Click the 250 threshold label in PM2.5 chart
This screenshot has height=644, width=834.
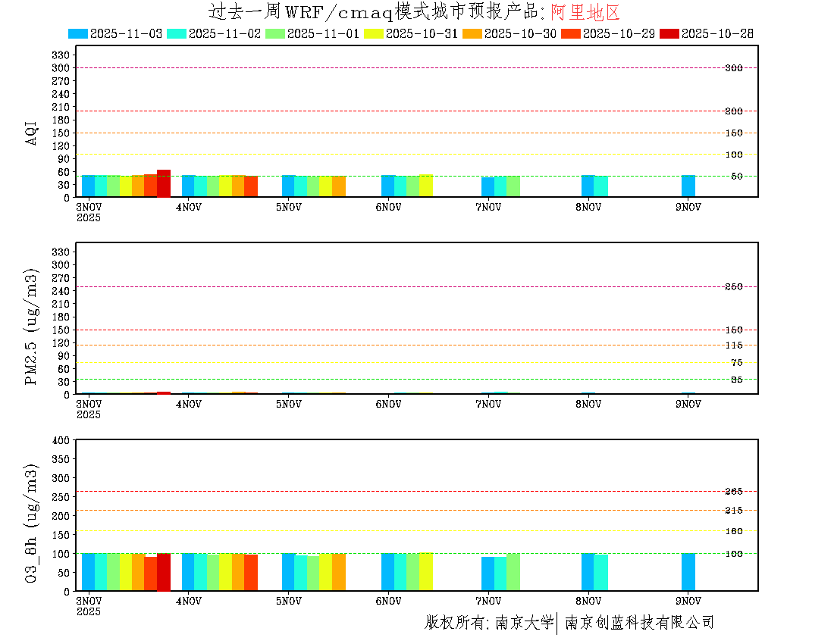pyautogui.click(x=733, y=287)
